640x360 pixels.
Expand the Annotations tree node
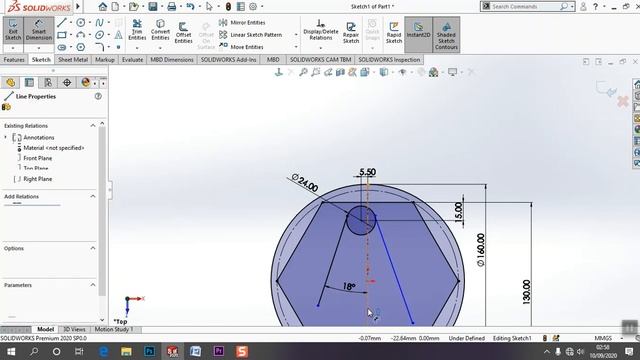6,138
